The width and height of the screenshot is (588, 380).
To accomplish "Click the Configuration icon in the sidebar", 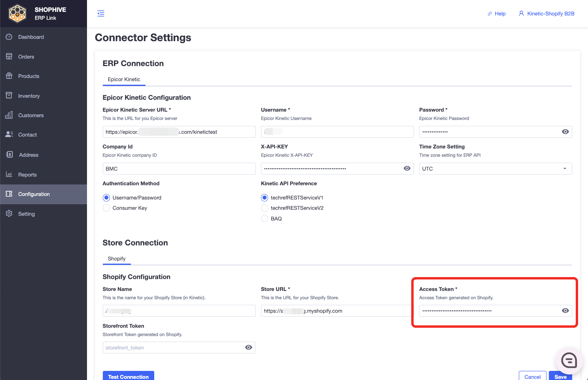I will coord(9,194).
